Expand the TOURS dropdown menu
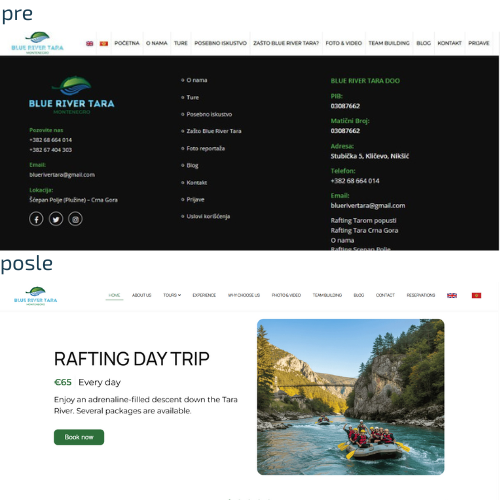This screenshot has width=500, height=500. click(172, 295)
